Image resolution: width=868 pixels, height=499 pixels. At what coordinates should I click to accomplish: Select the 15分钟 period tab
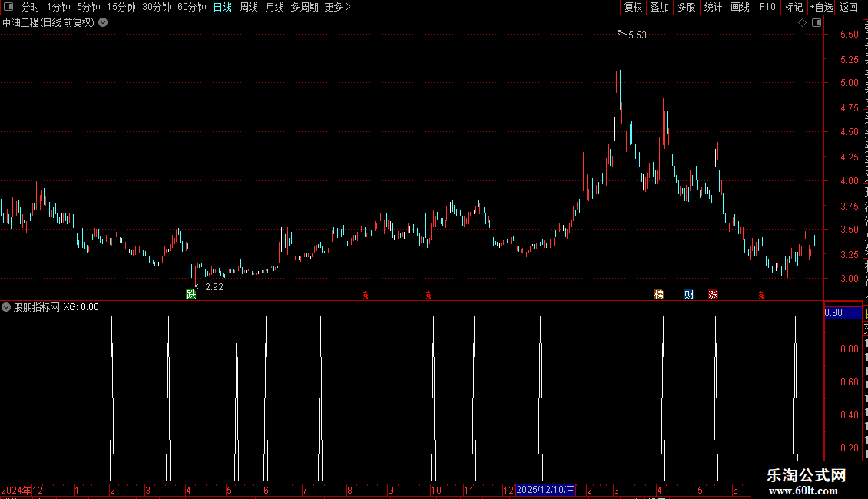coord(121,7)
